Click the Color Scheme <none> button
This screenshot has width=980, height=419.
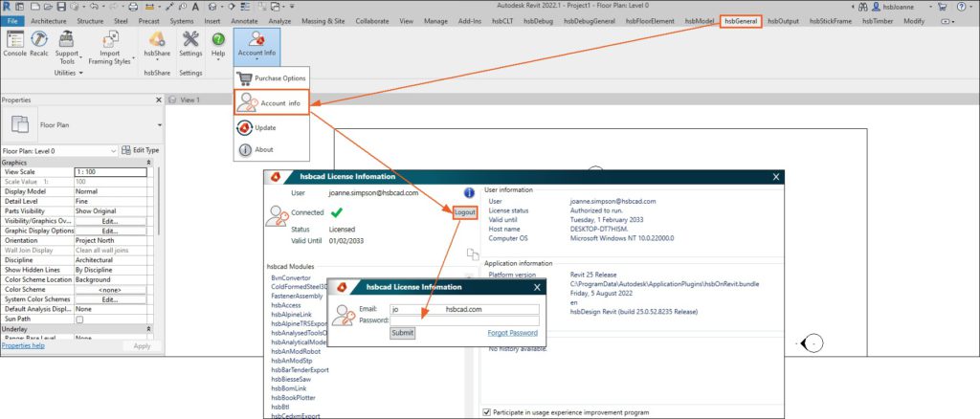(x=110, y=290)
